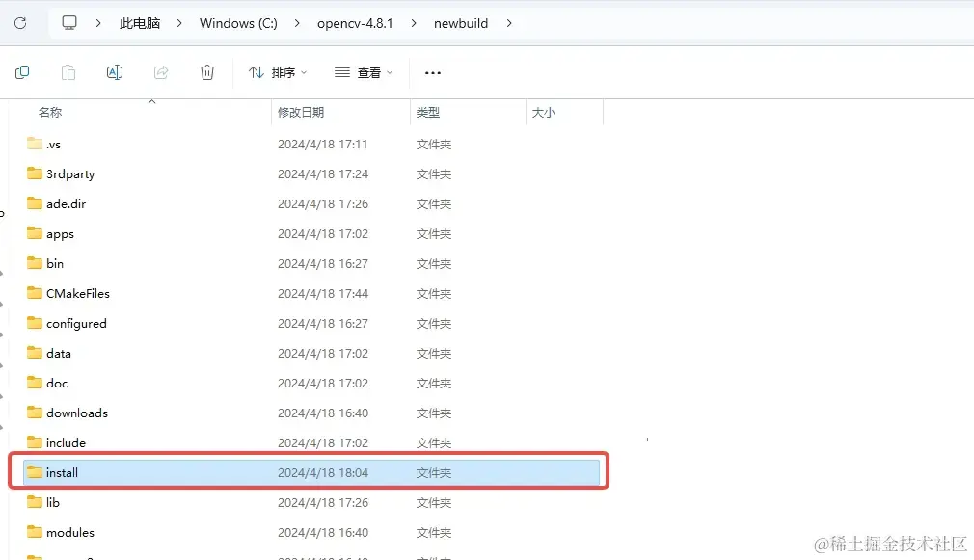Image resolution: width=974 pixels, height=560 pixels.
Task: Click the folder name bin
Action: point(55,263)
